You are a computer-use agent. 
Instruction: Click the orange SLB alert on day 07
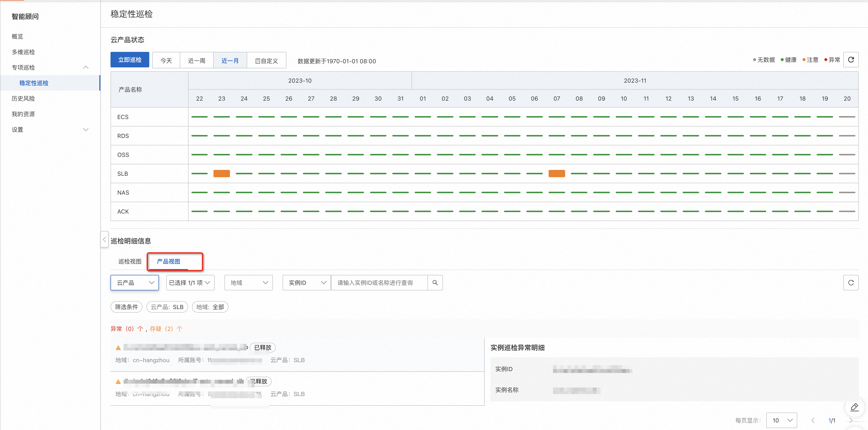[557, 174]
